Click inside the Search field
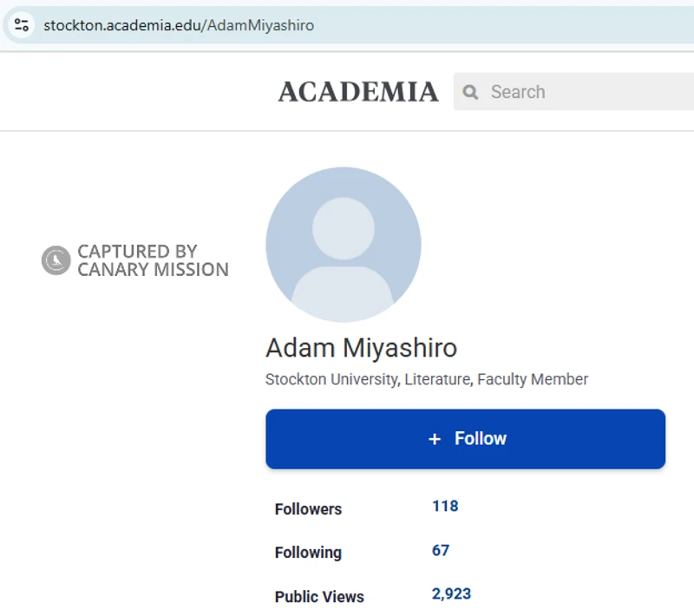The image size is (694, 616). click(538, 91)
